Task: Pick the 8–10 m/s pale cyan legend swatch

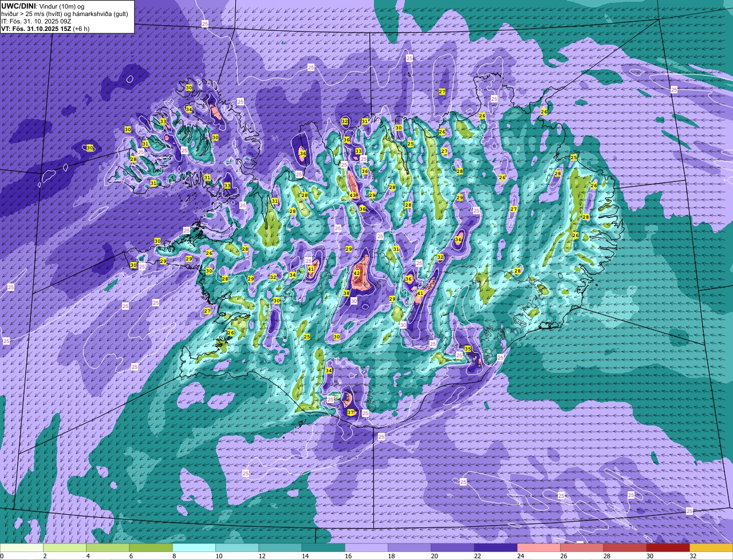Action: point(194,548)
